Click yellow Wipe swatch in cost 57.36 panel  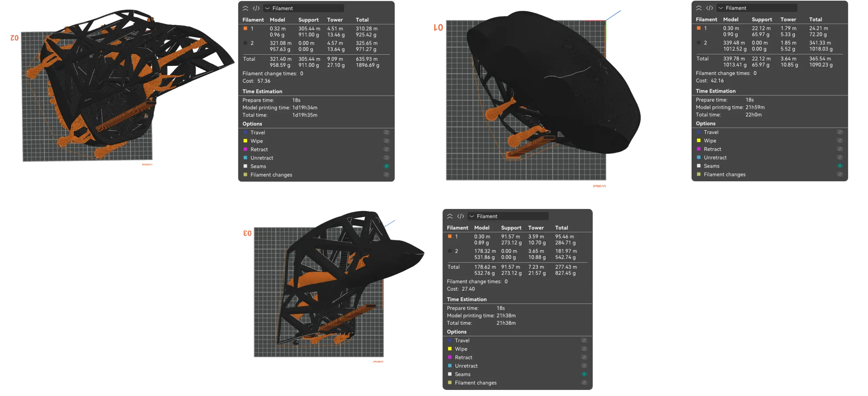(245, 141)
